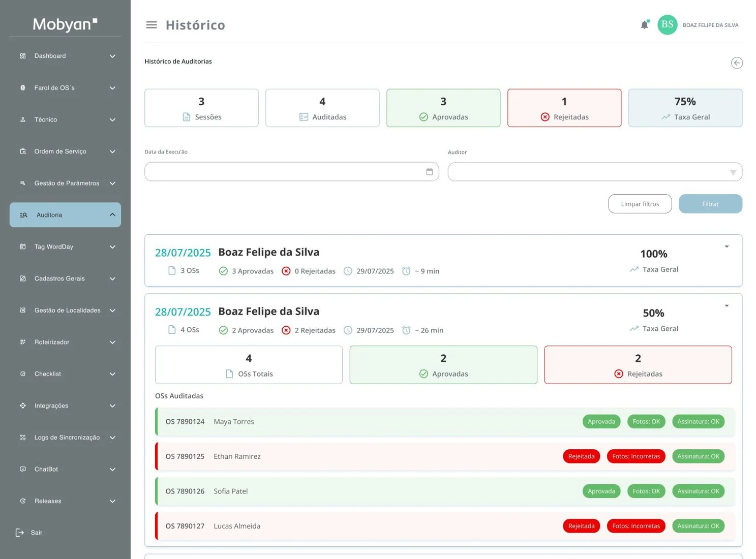Open Cadastros Gerais menu item
Image resolution: width=756 pixels, height=559 pixels.
click(x=65, y=278)
